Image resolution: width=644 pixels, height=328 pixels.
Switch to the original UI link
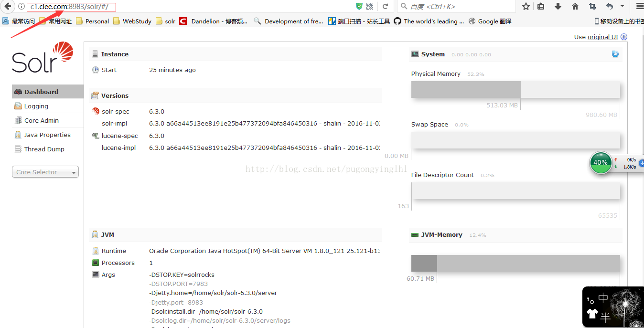pos(602,37)
